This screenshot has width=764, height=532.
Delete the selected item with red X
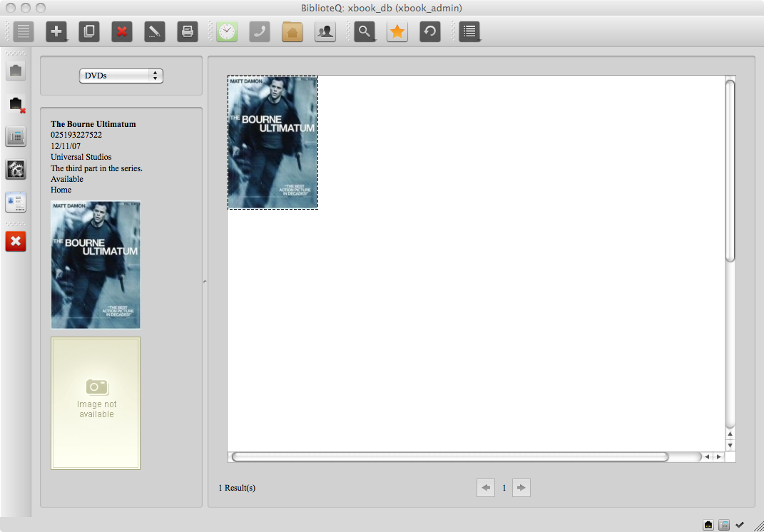click(122, 31)
